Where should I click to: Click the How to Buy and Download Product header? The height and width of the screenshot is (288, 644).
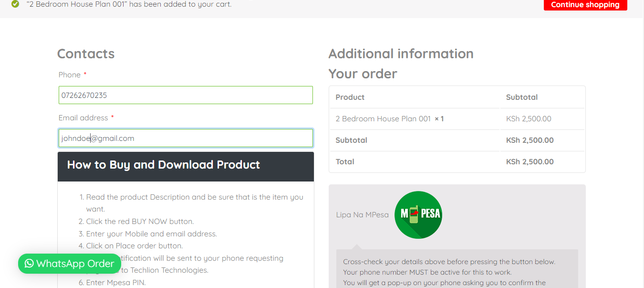pyautogui.click(x=186, y=166)
